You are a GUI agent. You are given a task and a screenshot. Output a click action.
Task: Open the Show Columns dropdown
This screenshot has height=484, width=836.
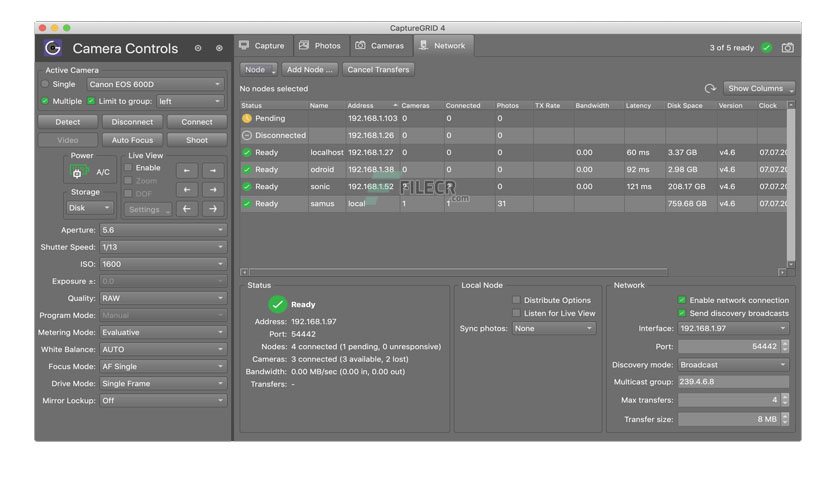pos(759,88)
